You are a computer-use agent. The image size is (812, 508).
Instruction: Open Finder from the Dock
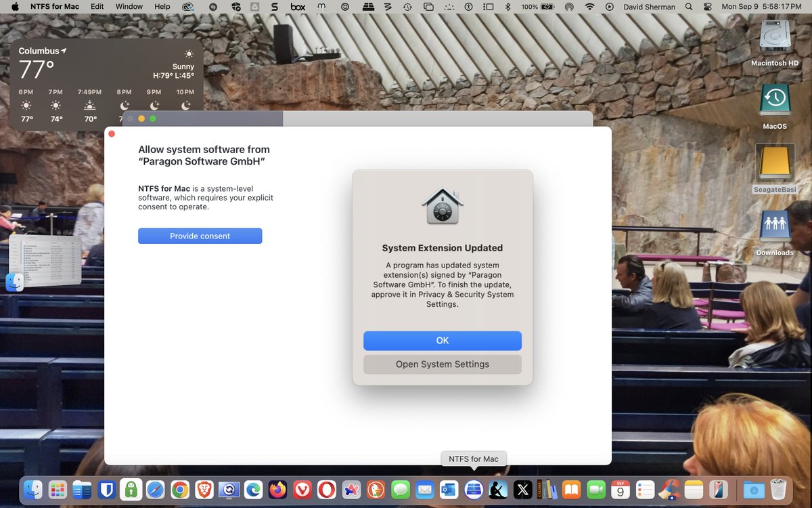33,489
